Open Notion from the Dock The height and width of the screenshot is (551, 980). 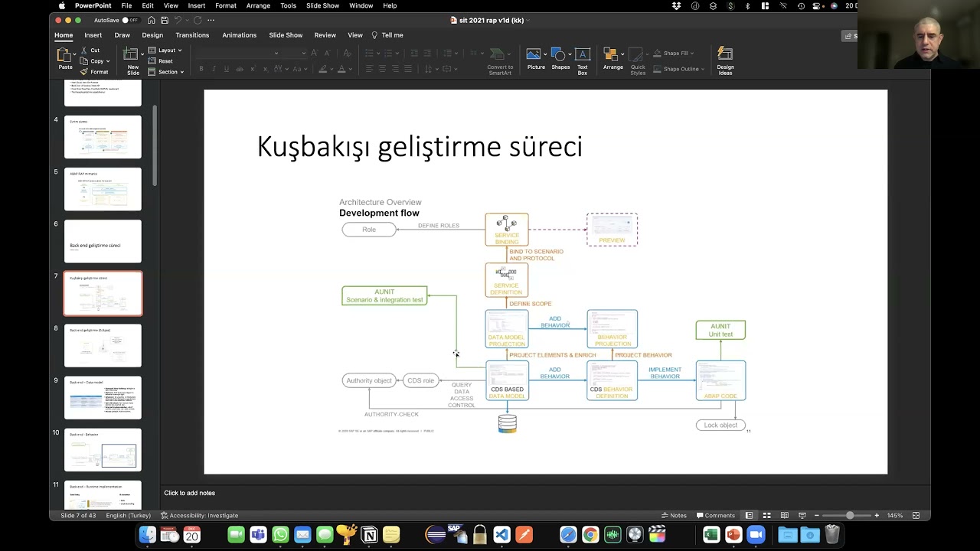pyautogui.click(x=369, y=535)
